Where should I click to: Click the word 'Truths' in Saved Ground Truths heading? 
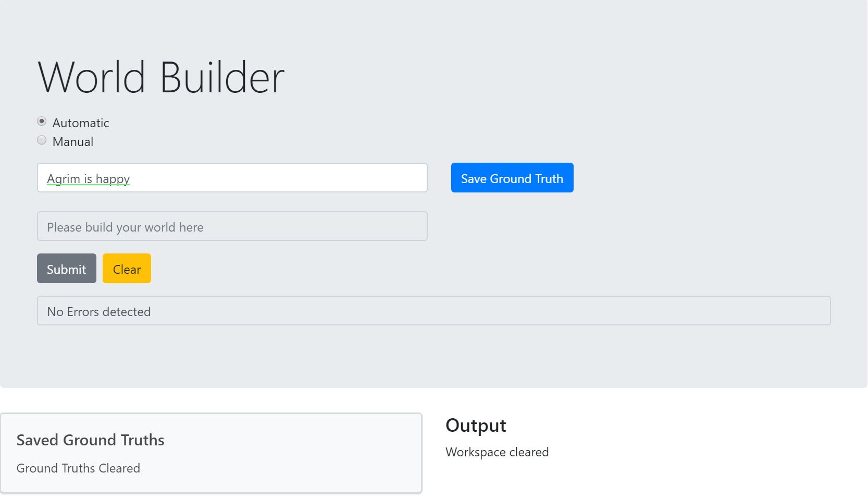pyautogui.click(x=142, y=440)
